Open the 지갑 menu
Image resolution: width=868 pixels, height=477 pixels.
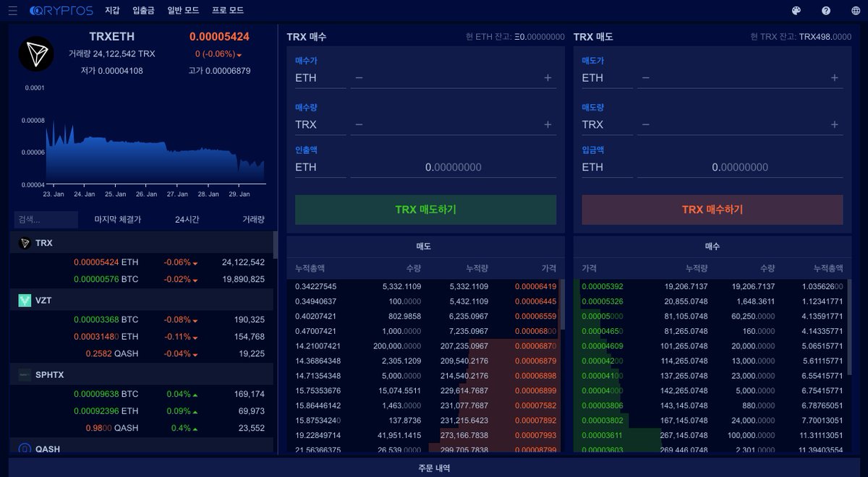click(x=112, y=11)
